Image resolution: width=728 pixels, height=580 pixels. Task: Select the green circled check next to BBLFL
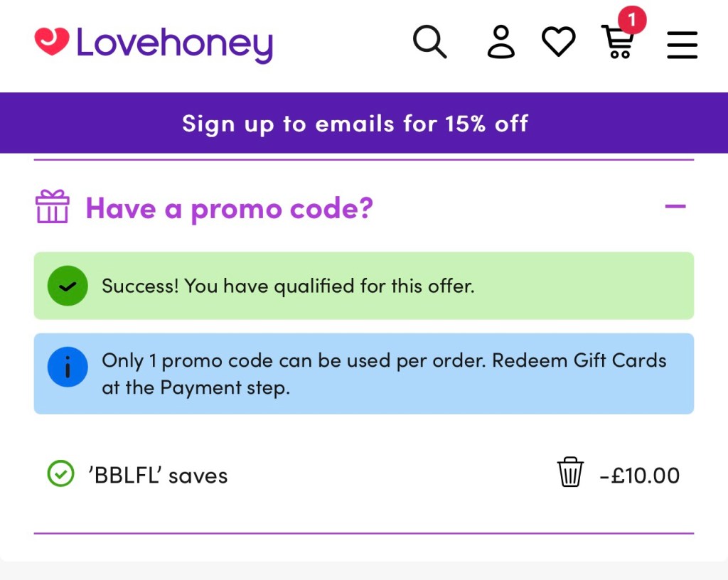(x=62, y=473)
